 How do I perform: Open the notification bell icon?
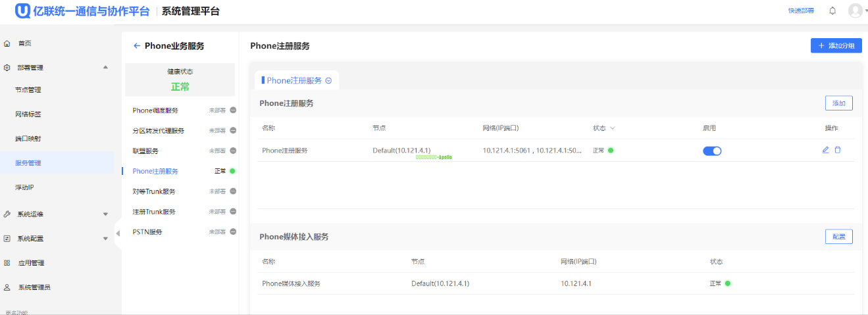[x=832, y=11]
